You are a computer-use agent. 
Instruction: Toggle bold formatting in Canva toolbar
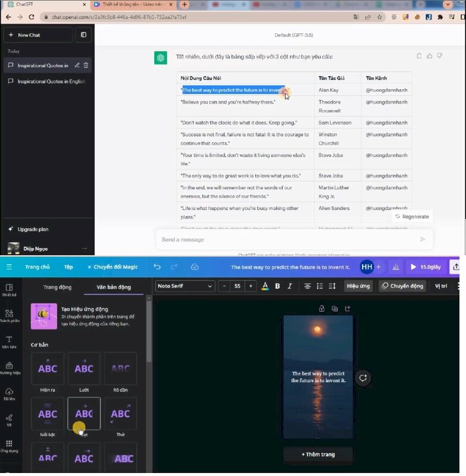pyautogui.click(x=277, y=286)
